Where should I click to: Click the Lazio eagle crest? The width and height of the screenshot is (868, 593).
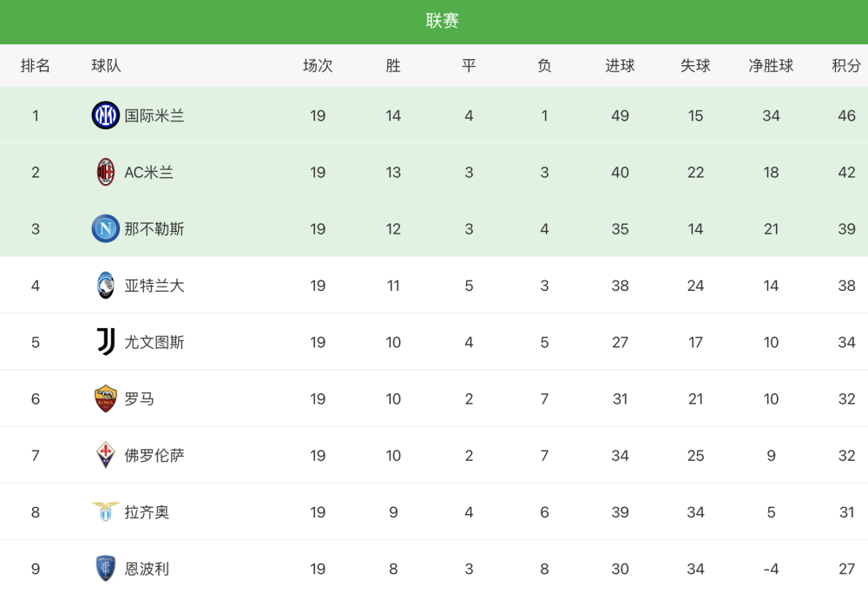tap(105, 511)
